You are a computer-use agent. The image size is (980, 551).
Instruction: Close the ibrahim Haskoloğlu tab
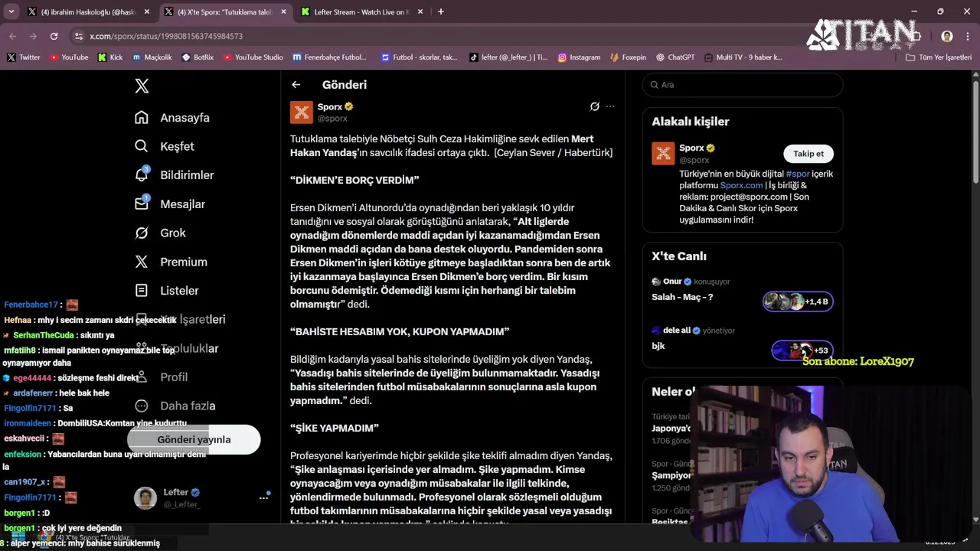[x=147, y=12]
